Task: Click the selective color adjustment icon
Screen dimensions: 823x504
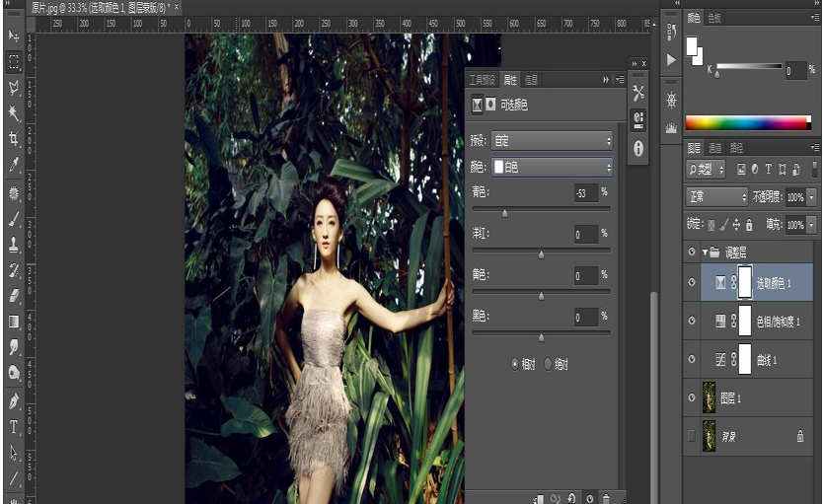Action: click(477, 105)
